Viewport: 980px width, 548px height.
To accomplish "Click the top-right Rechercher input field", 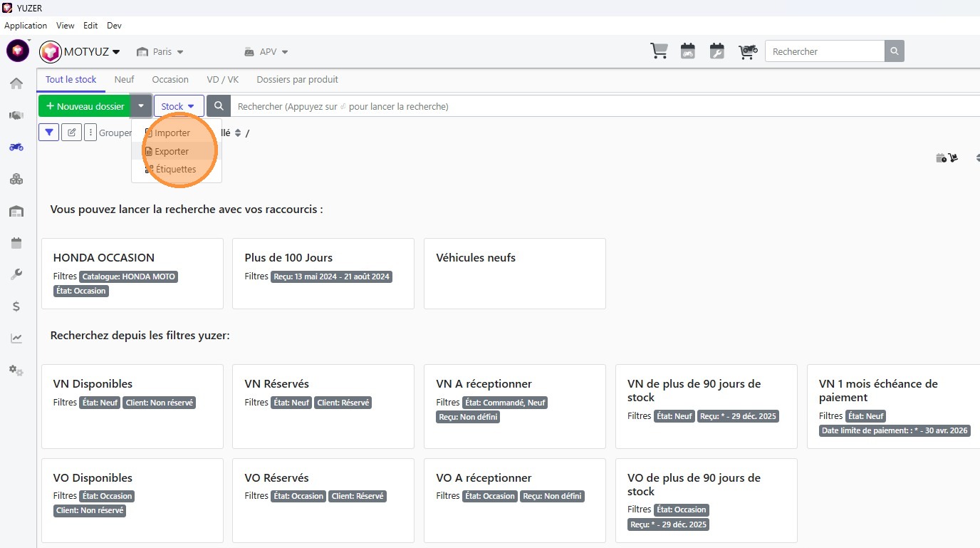I will tap(825, 51).
